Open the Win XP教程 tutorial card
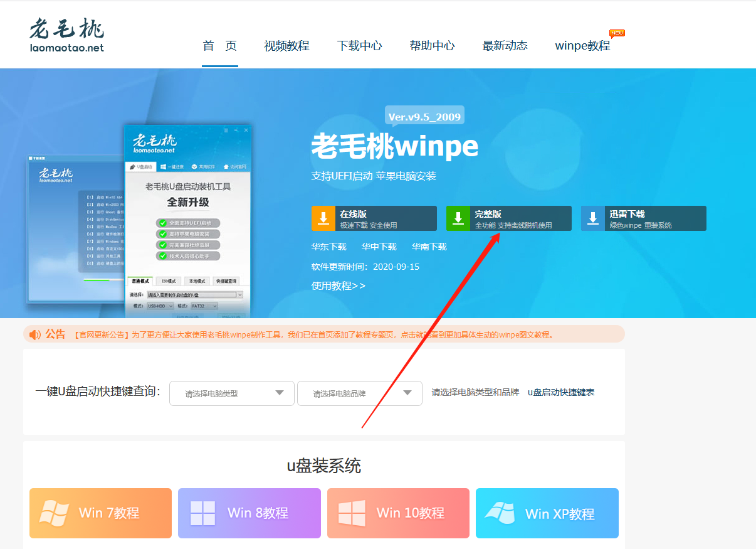This screenshot has height=549, width=756. 547,513
